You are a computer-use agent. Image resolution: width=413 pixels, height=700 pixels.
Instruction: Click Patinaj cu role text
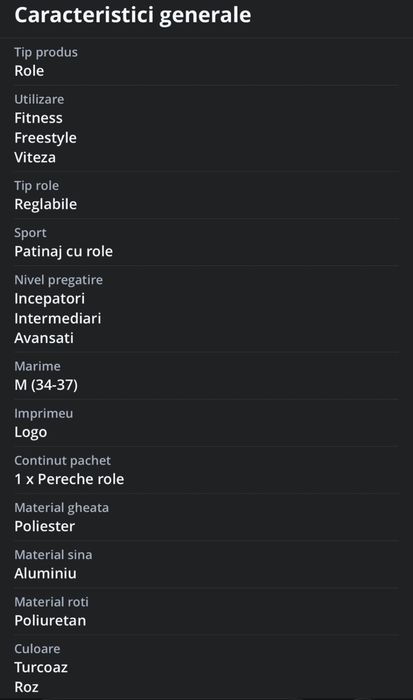click(x=63, y=251)
